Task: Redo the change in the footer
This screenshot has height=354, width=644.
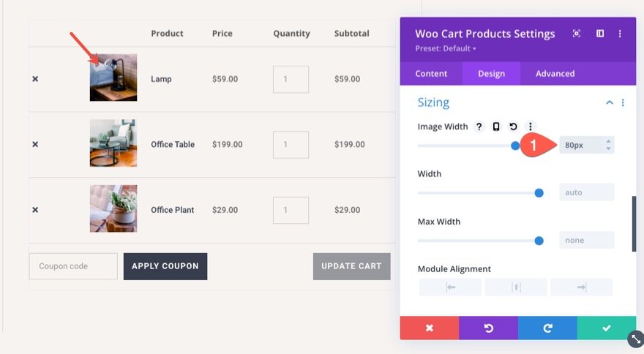Action: click(x=547, y=328)
